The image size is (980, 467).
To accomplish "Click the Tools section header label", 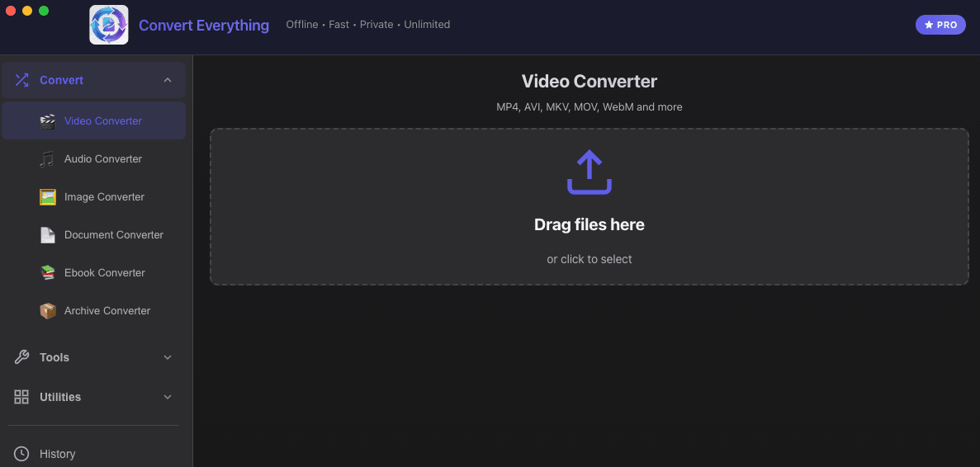I will tap(54, 357).
